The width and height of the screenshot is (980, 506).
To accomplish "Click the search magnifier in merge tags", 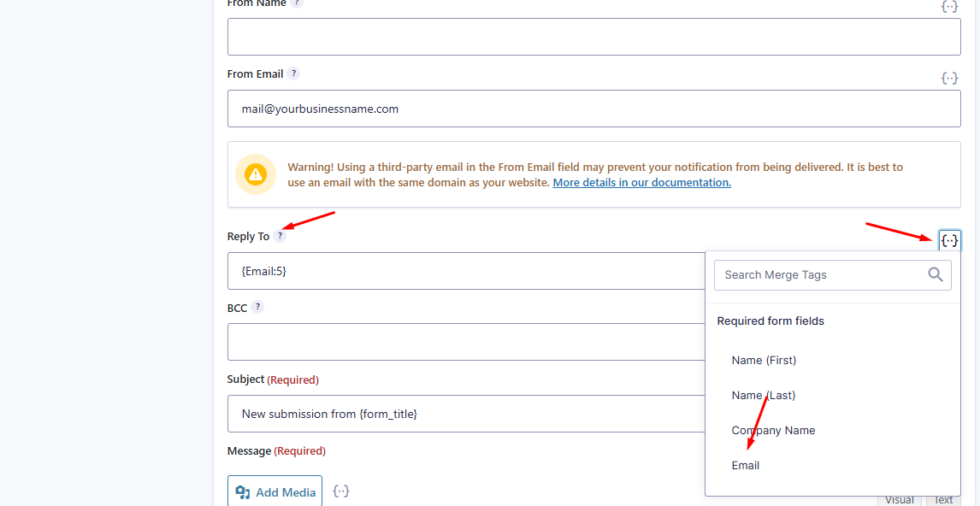I will 935,274.
